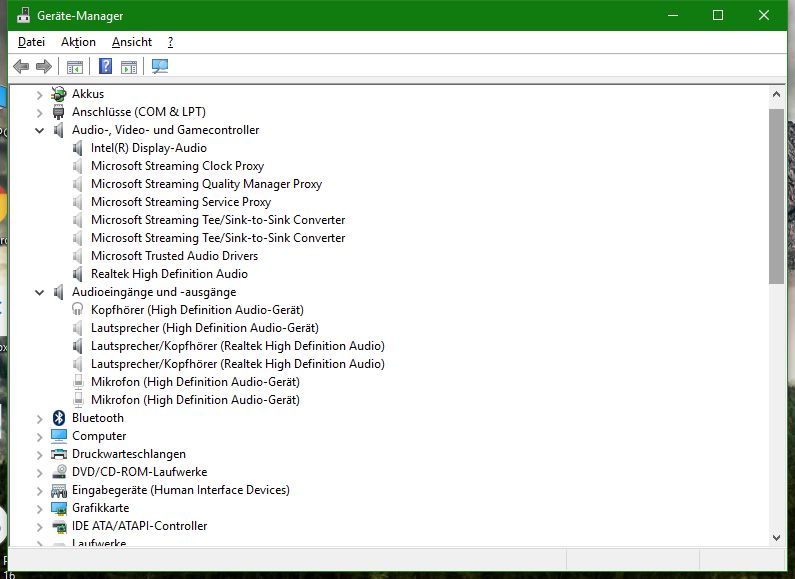Click the speaker icon next to Realtek High Definition Audio
The width and height of the screenshot is (795, 579).
78,274
